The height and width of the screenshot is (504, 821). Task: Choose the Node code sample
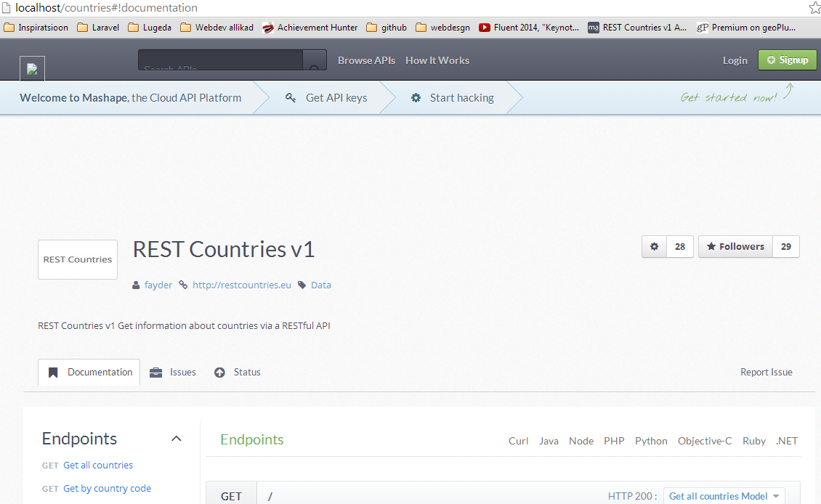pyautogui.click(x=581, y=441)
